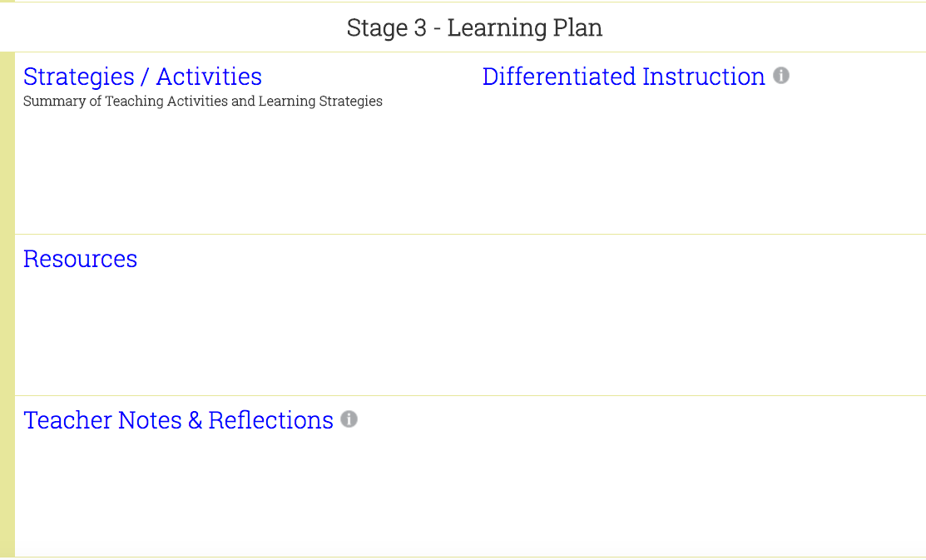This screenshot has height=560, width=926.
Task: Select the Resources heading link
Action: tap(80, 259)
